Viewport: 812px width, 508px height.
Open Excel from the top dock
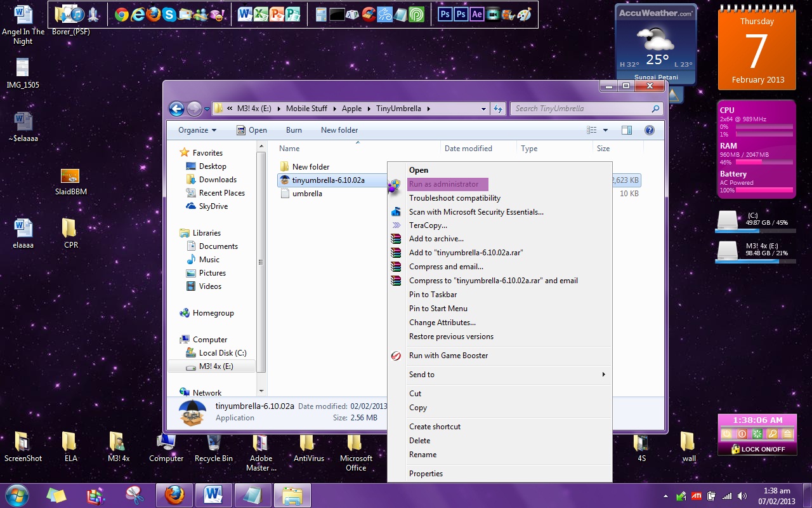(261, 14)
